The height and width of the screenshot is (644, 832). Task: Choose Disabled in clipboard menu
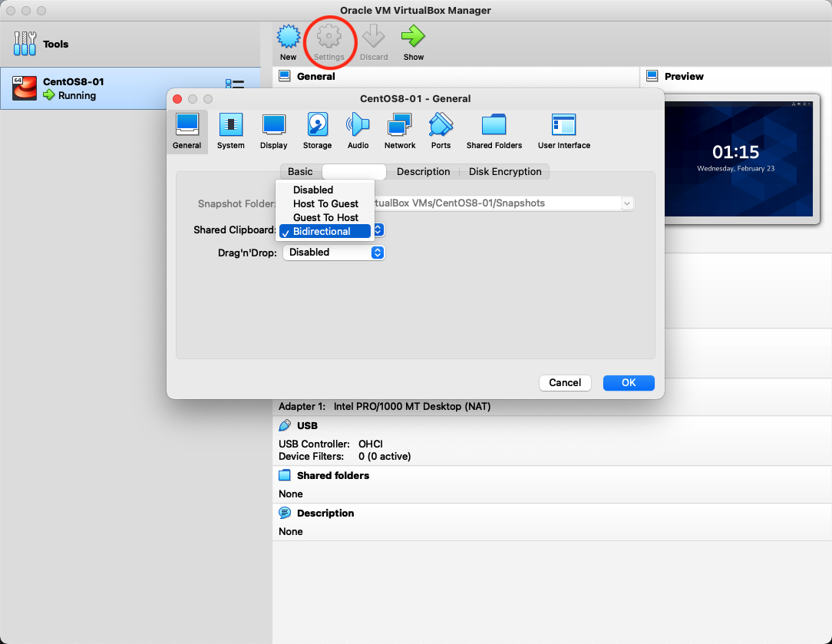[x=325, y=190]
